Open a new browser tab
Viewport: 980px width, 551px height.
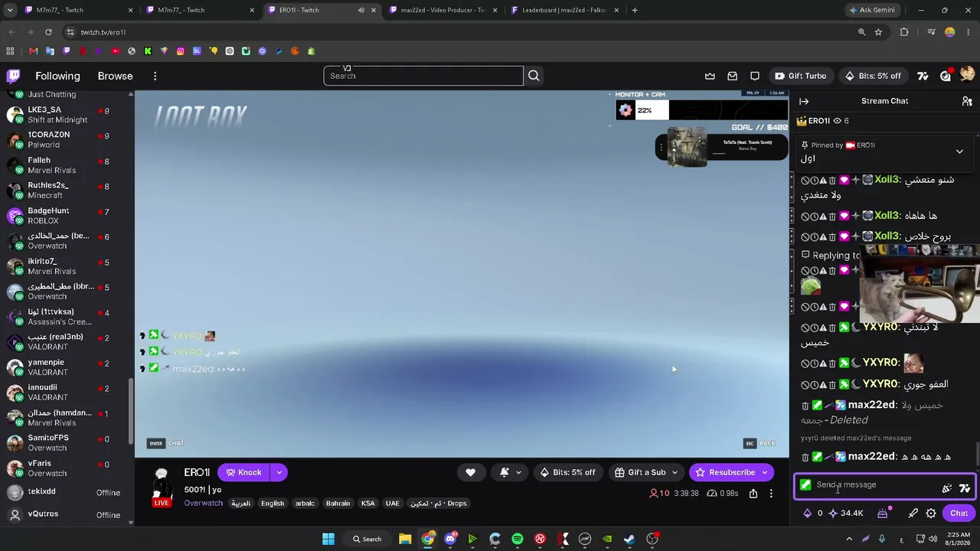[635, 10]
